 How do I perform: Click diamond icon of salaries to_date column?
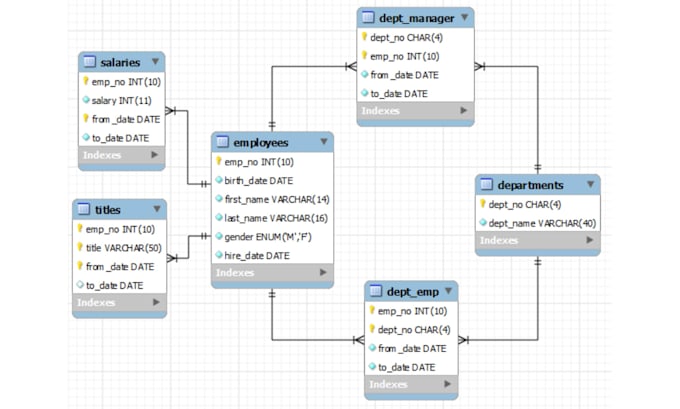[86, 137]
